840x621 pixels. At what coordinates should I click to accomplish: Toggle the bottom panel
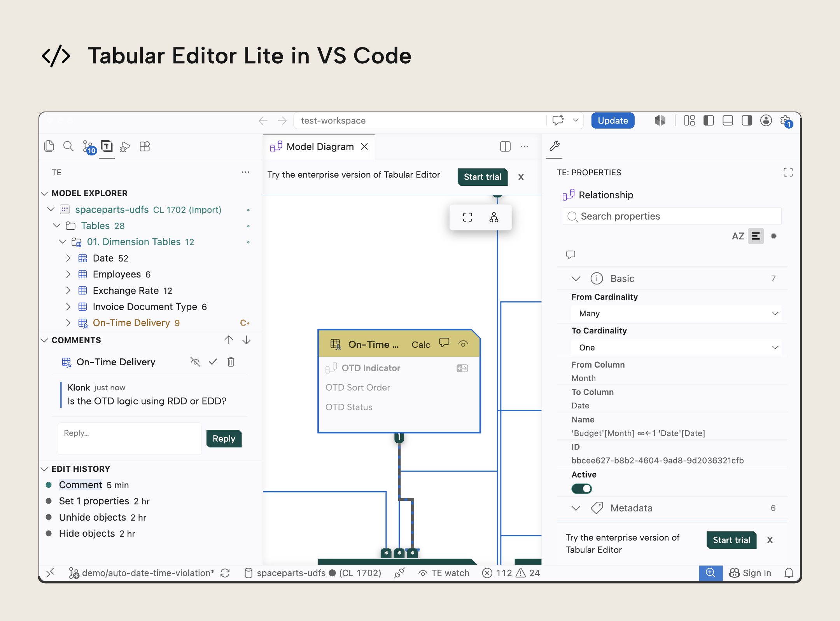click(728, 120)
